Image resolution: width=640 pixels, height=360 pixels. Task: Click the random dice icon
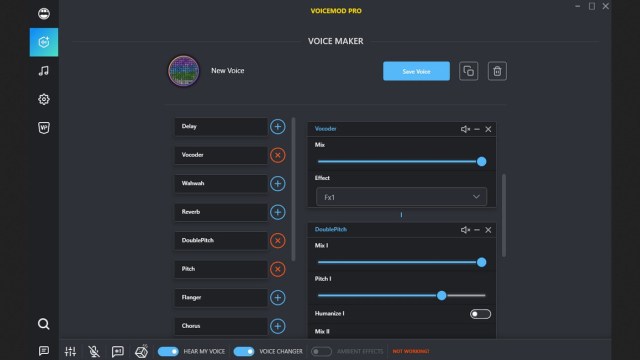tap(141, 351)
